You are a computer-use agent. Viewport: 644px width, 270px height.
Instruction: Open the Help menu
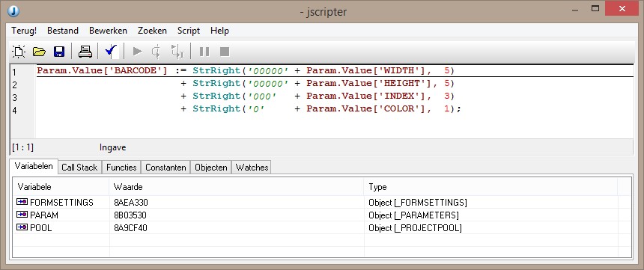click(x=219, y=31)
